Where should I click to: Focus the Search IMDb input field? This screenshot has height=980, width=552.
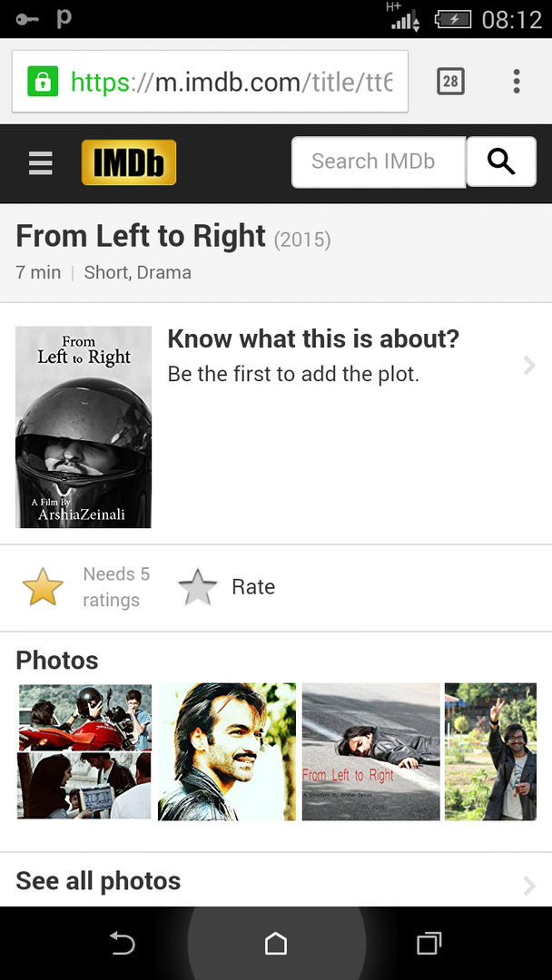[x=379, y=162]
